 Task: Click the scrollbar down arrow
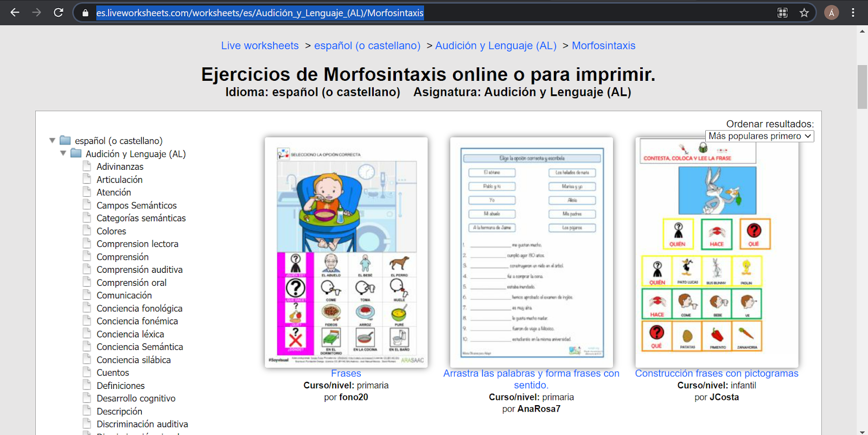click(862, 431)
